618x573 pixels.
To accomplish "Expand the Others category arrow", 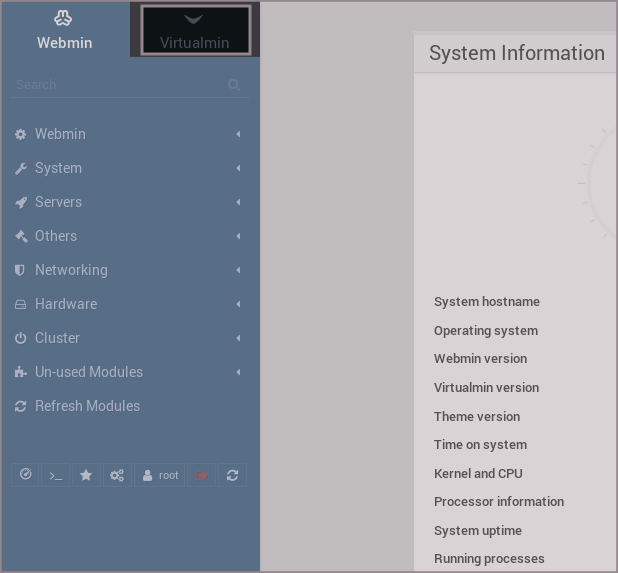I will [x=238, y=236].
